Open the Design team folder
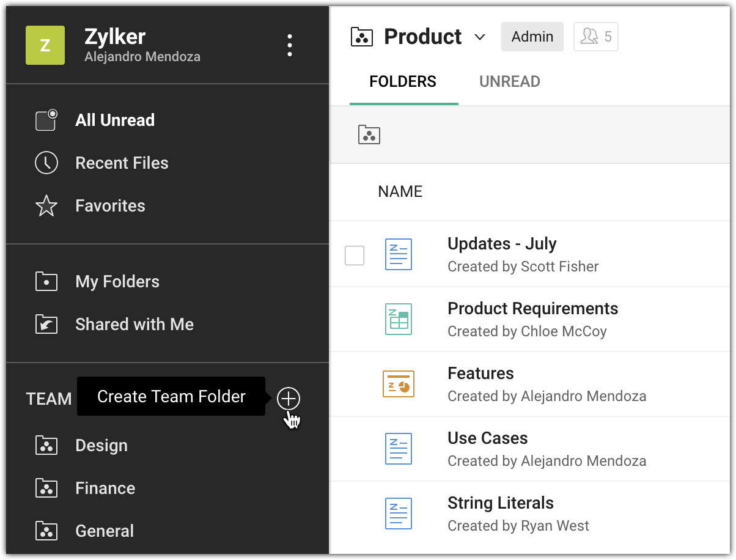Viewport: 736px width, 560px height. [101, 446]
